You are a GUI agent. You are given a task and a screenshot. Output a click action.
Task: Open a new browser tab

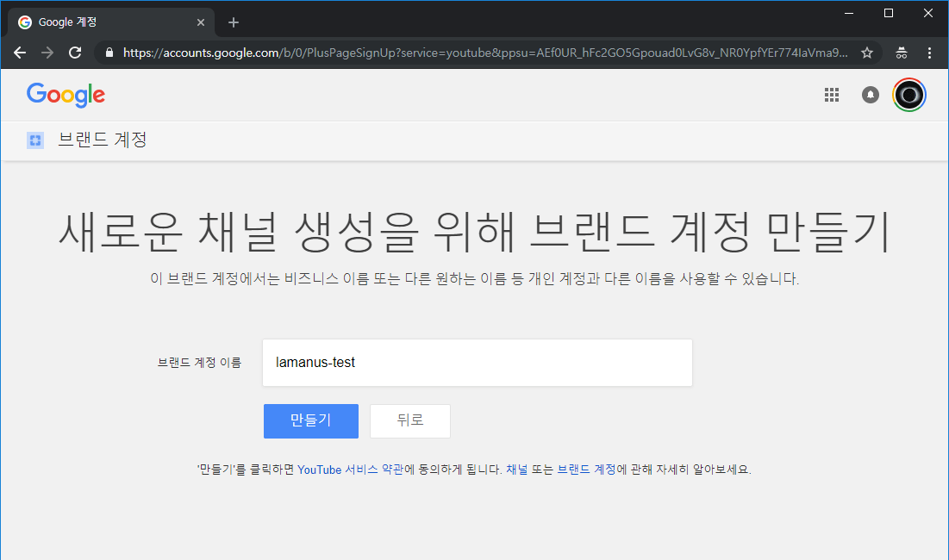click(233, 22)
